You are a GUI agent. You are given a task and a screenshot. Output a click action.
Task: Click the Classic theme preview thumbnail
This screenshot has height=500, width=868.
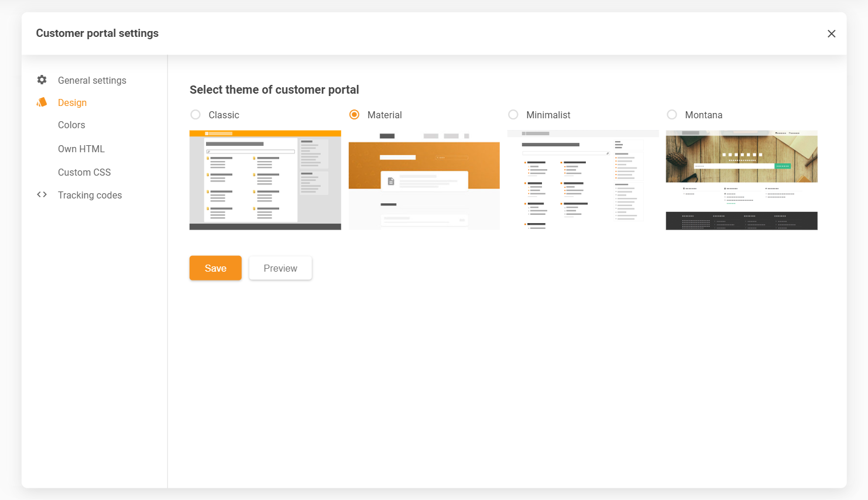coord(265,180)
